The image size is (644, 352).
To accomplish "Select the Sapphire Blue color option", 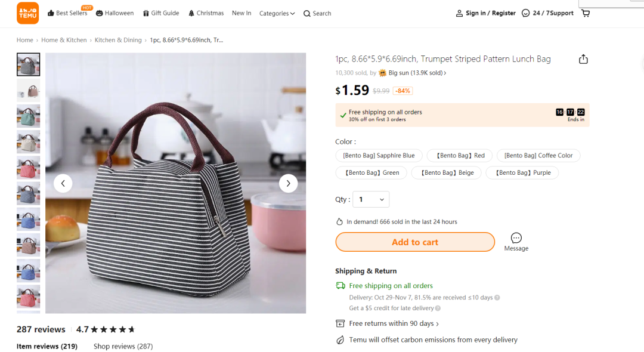I will (x=379, y=156).
